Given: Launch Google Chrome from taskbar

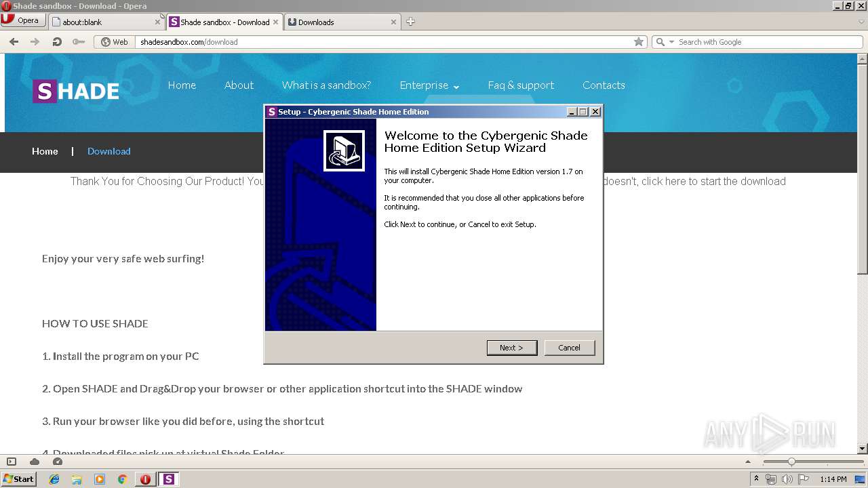Looking at the screenshot, I should (122, 479).
